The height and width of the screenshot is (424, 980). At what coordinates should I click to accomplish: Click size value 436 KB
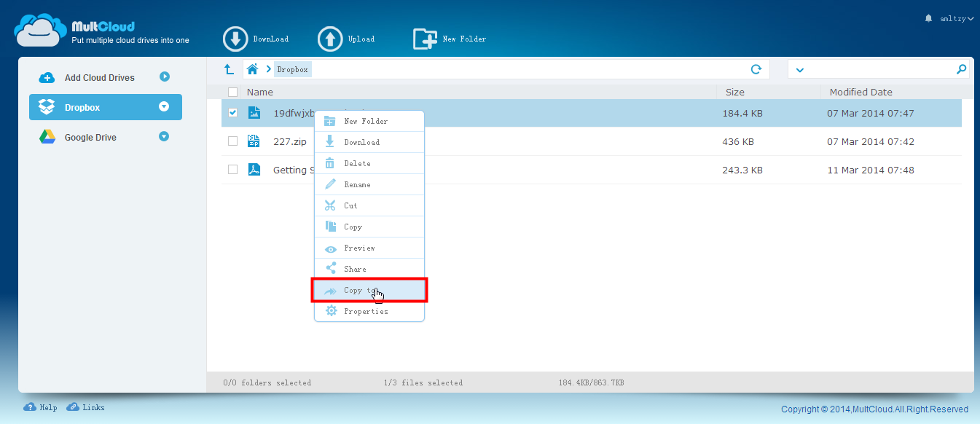(738, 141)
